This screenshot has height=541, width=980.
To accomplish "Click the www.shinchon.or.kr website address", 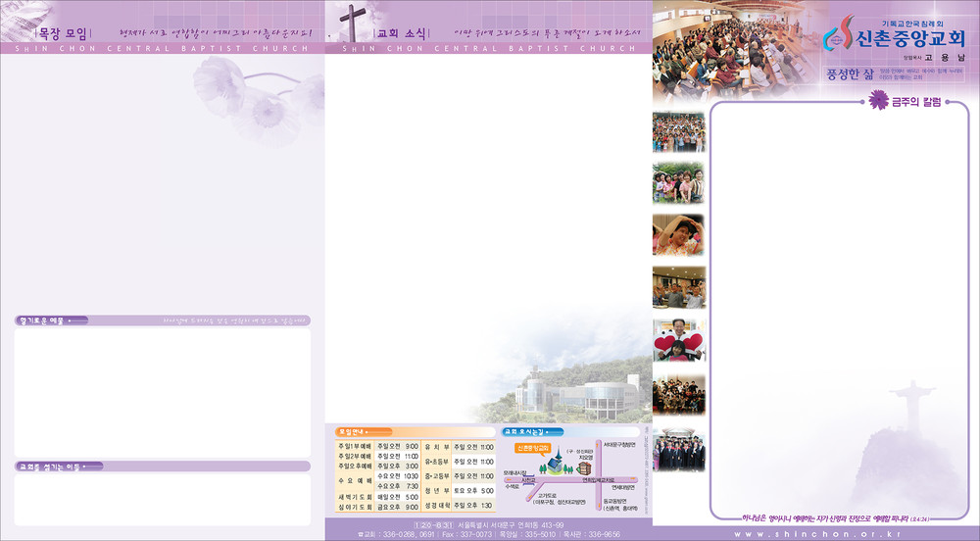I will [816, 533].
